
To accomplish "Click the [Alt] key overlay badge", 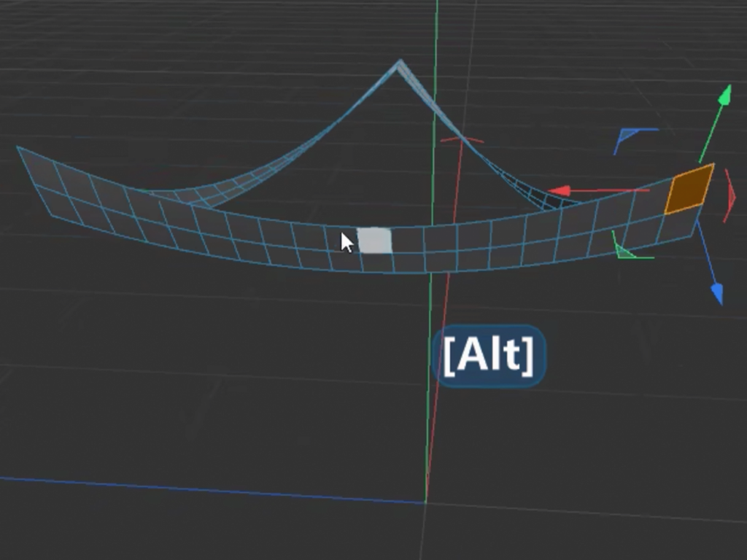I will pyautogui.click(x=489, y=355).
